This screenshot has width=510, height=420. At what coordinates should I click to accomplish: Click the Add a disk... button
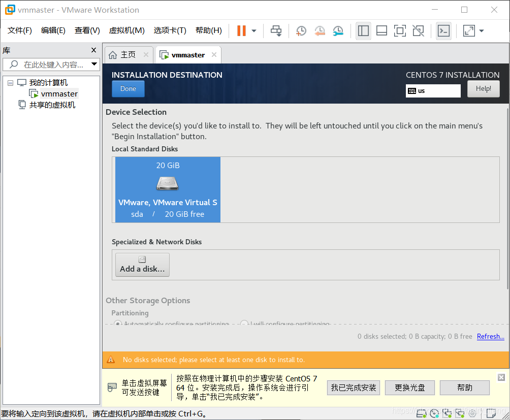click(142, 265)
